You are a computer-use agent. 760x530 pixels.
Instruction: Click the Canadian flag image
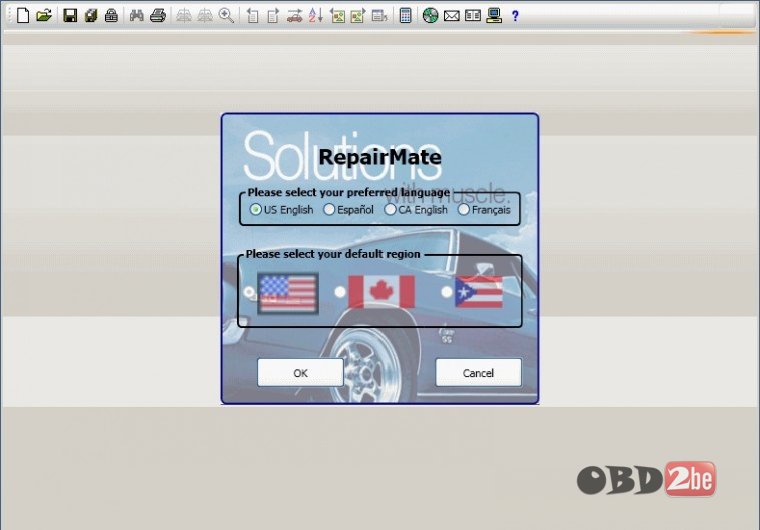coord(381,292)
